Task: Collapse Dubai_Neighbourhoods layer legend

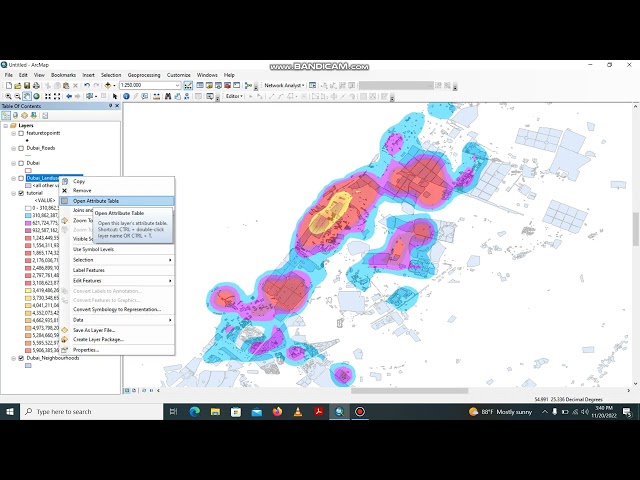Action: coord(13,358)
